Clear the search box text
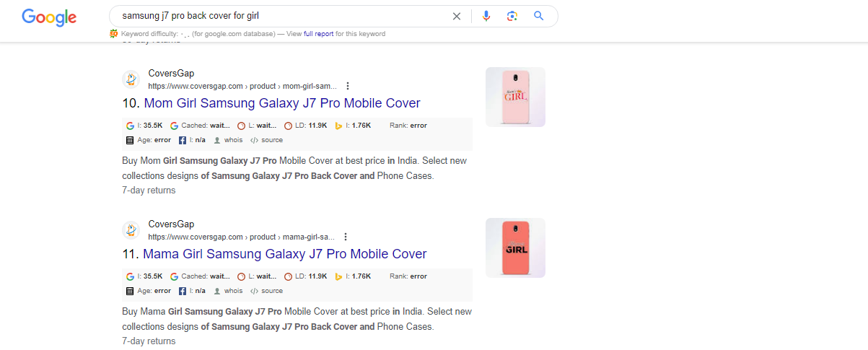Image resolution: width=868 pixels, height=350 pixels. coord(456,16)
